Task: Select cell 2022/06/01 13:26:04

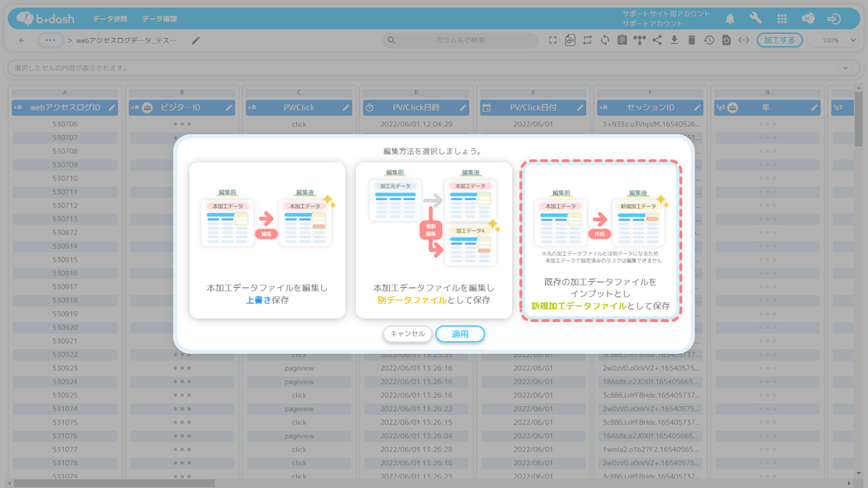Action: click(416, 436)
